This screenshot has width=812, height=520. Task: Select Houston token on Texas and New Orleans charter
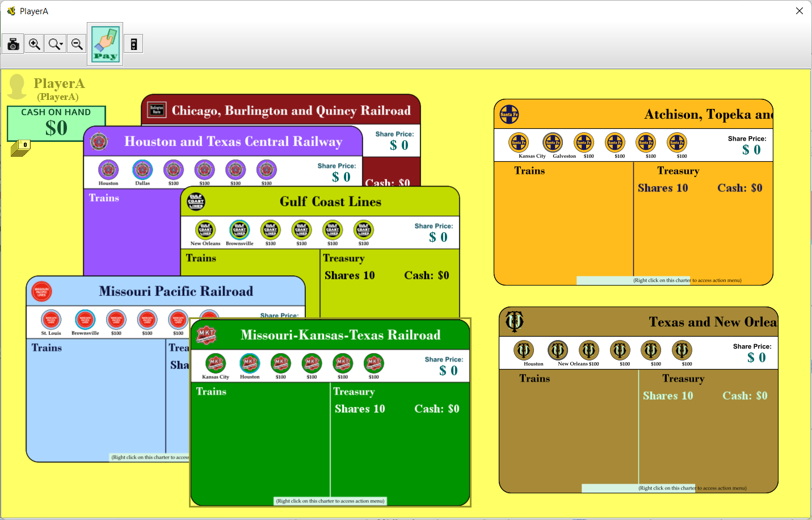pyautogui.click(x=524, y=350)
